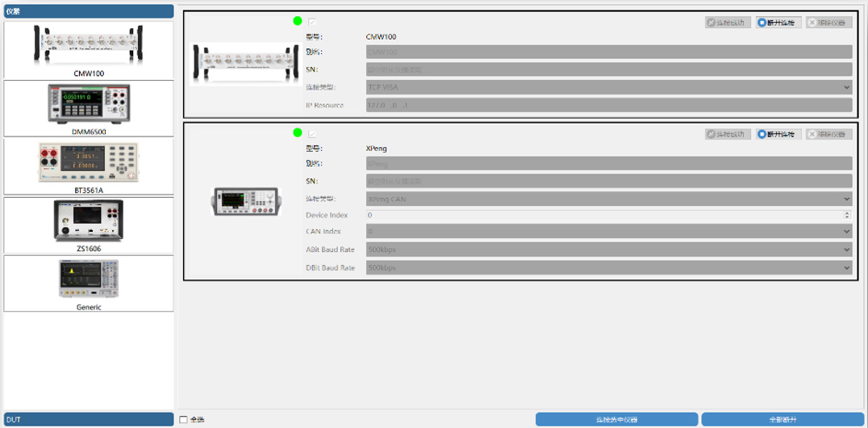This screenshot has height=428, width=868.
Task: Select the ZS1606 instrument thumbnail
Action: pos(89,225)
